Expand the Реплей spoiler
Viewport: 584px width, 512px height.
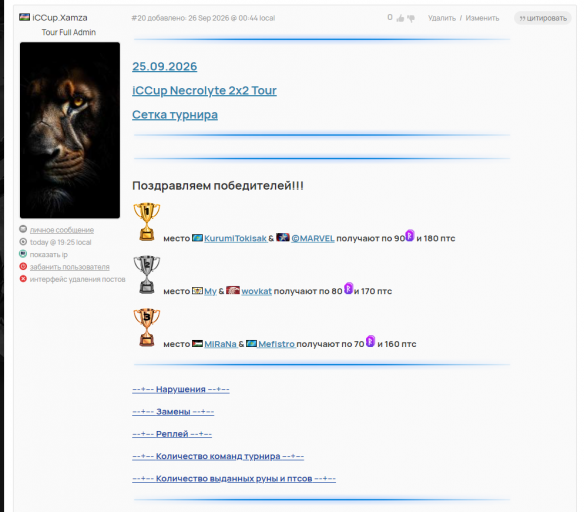click(172, 434)
